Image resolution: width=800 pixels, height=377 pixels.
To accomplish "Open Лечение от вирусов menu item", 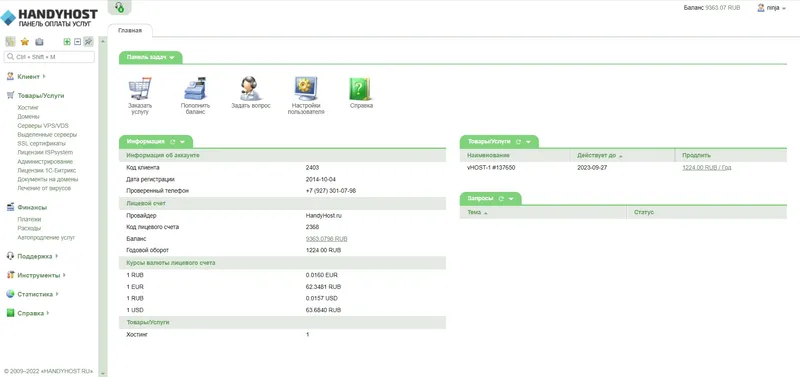I will [x=44, y=188].
